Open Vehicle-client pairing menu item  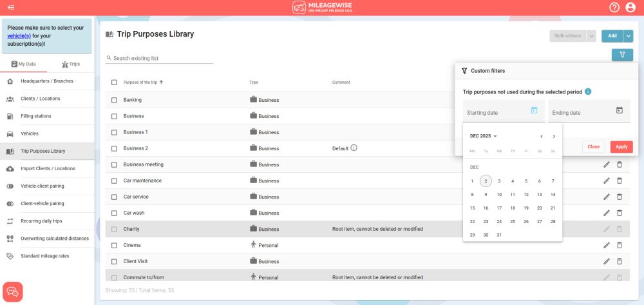click(x=47, y=186)
